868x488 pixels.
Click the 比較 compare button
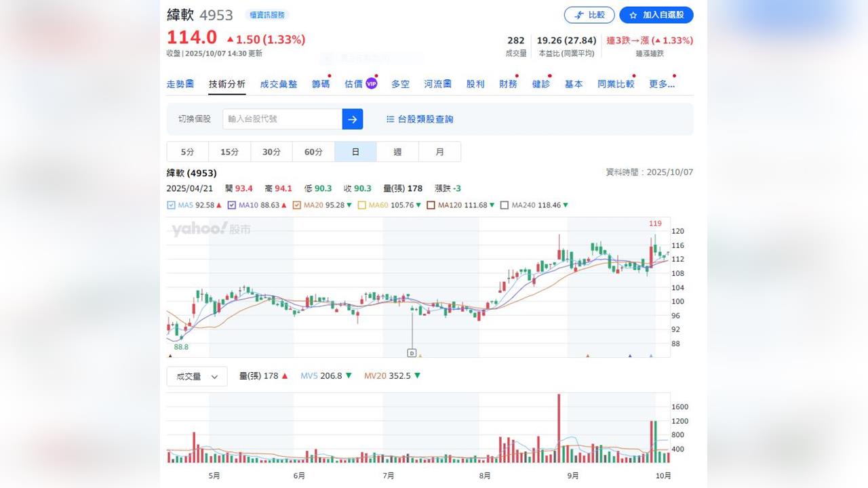click(x=589, y=15)
